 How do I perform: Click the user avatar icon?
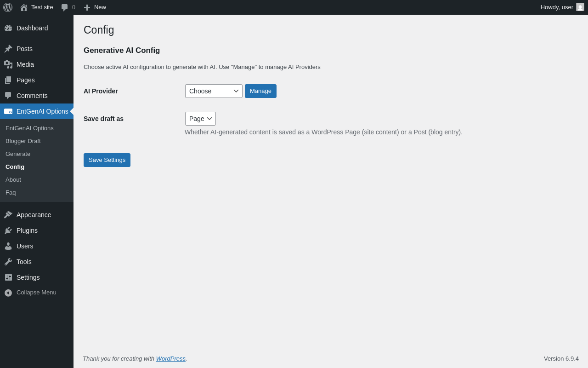click(x=580, y=7)
